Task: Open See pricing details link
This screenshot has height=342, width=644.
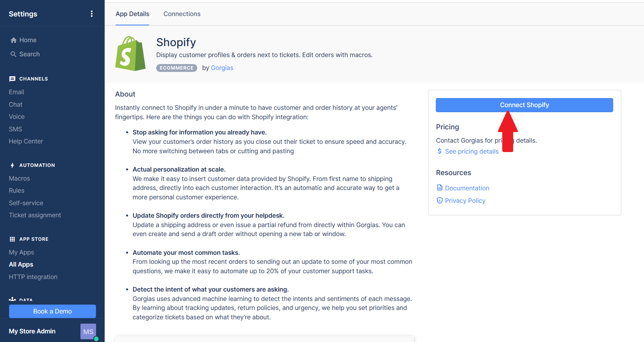Action: click(x=472, y=152)
